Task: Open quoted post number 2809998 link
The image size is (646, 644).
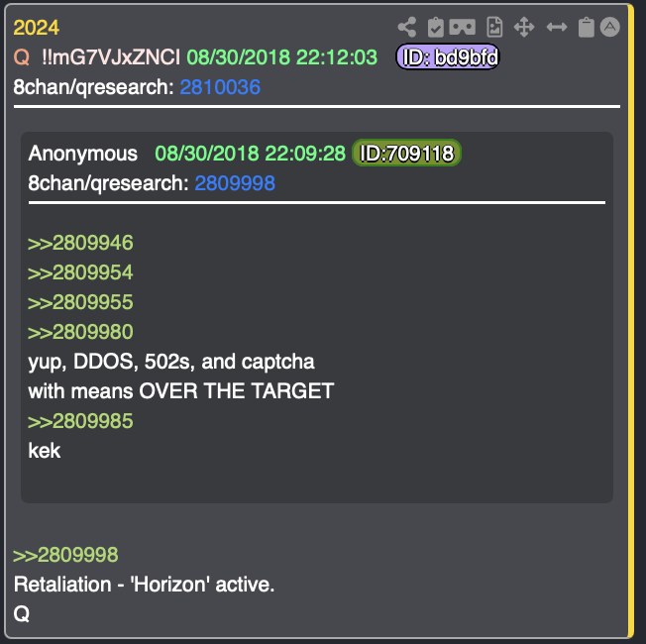Action: coord(235,183)
